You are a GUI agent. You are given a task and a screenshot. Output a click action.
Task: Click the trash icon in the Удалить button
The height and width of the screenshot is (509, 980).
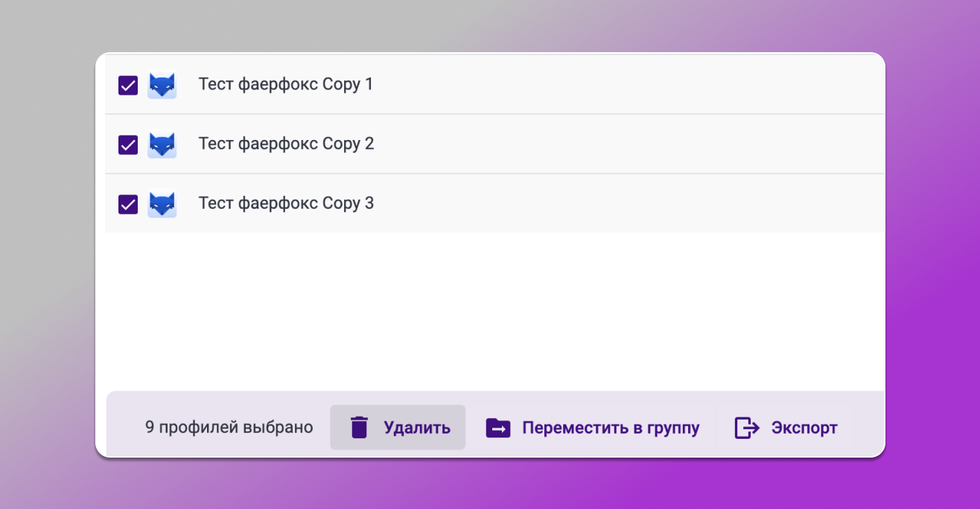pos(360,427)
